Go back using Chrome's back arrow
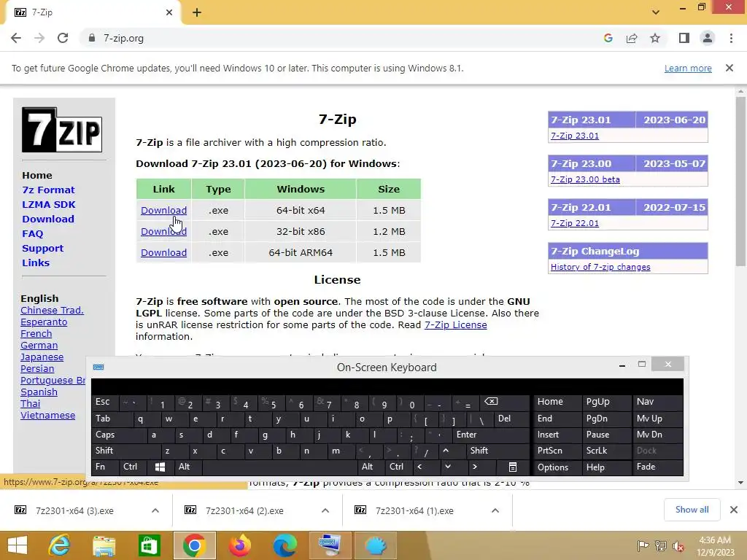The height and width of the screenshot is (560, 747). coord(16,38)
